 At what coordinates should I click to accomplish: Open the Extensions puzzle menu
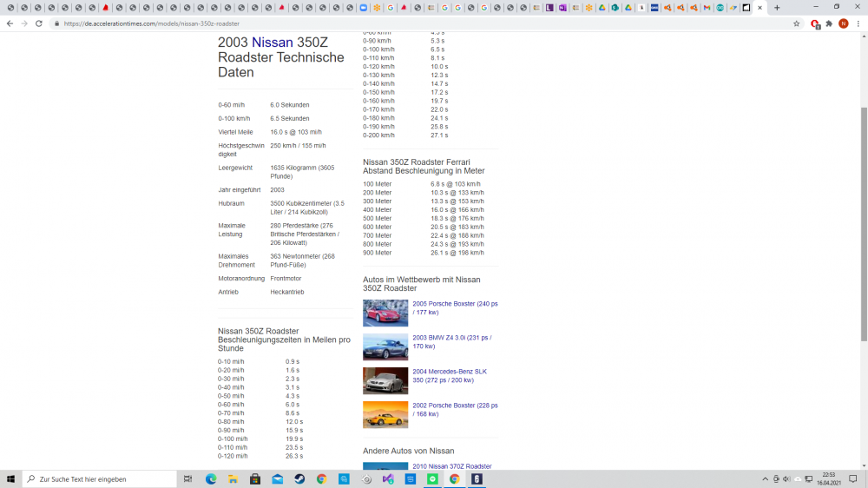tap(829, 23)
